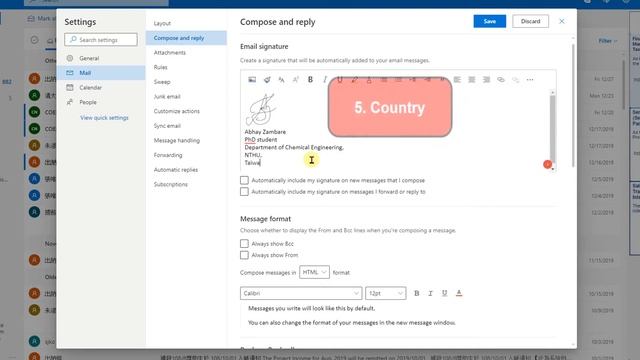Click the Settings panel vertical scrollbar

[x=573, y=105]
